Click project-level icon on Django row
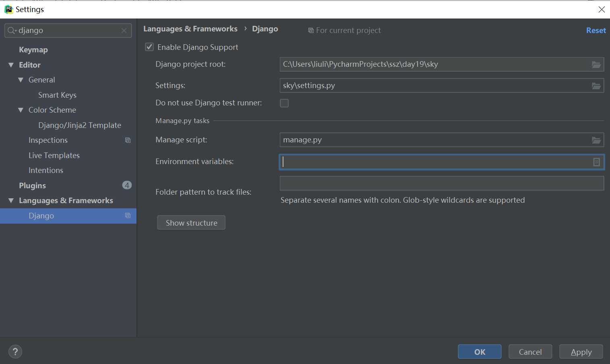The height and width of the screenshot is (364, 610). (x=128, y=216)
